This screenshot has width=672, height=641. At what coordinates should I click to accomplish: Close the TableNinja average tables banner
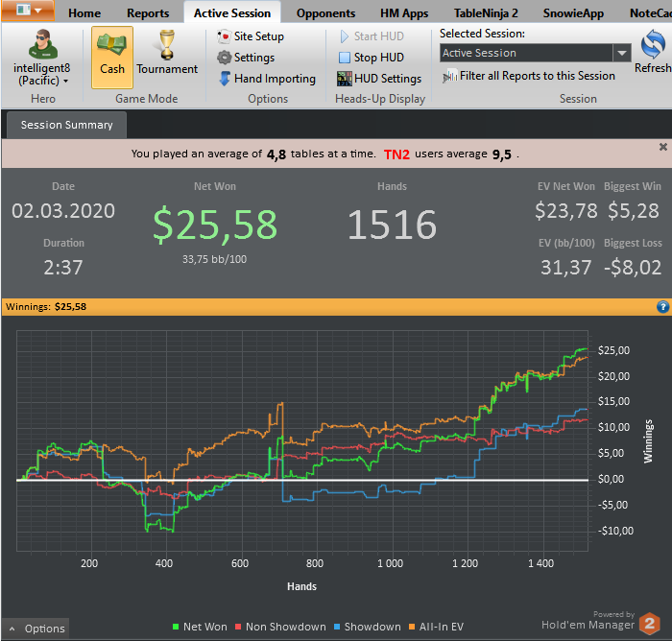click(663, 147)
